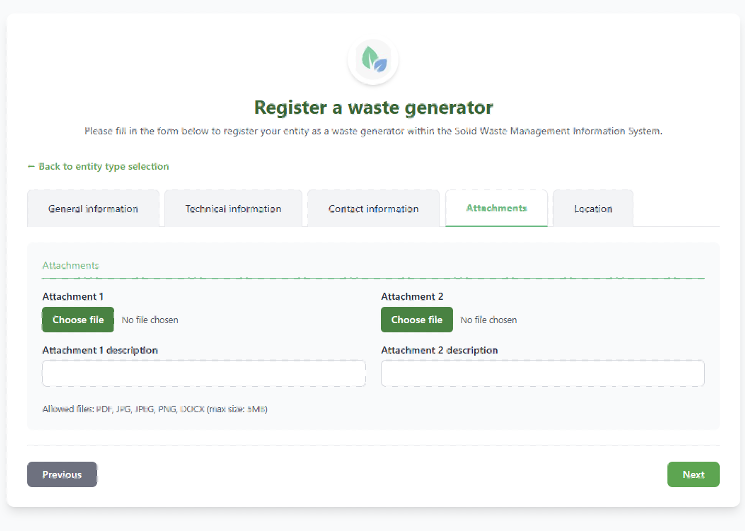Click the green leaf logo icon
Viewport: 746px width, 532px height.
coord(373,60)
